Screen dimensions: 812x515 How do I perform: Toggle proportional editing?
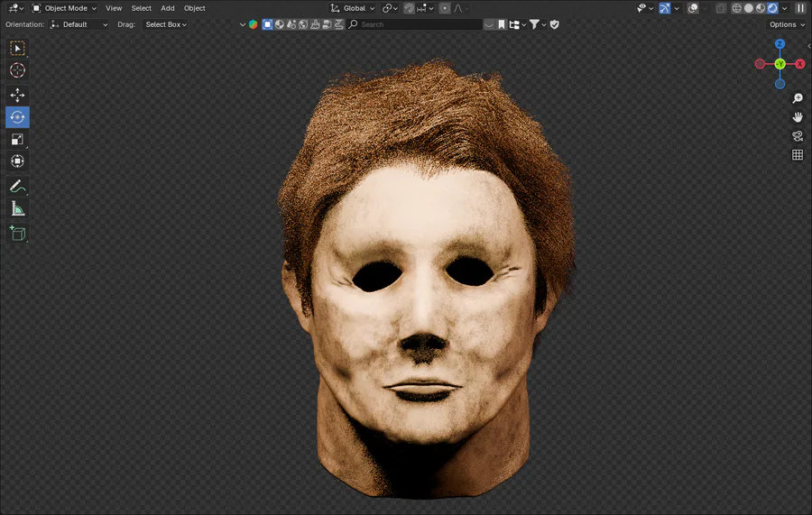tap(445, 8)
